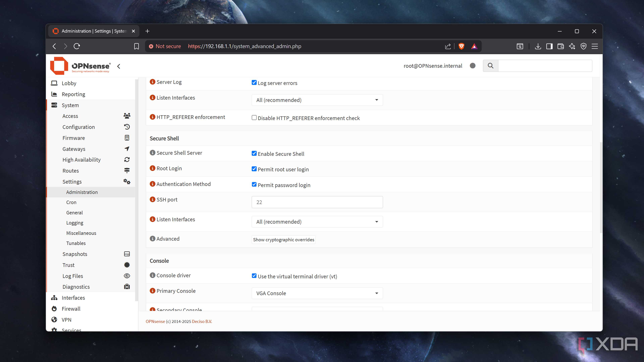Enable Disable HTTP_REFERER enforcement check
The image size is (644, 362).
(x=254, y=118)
